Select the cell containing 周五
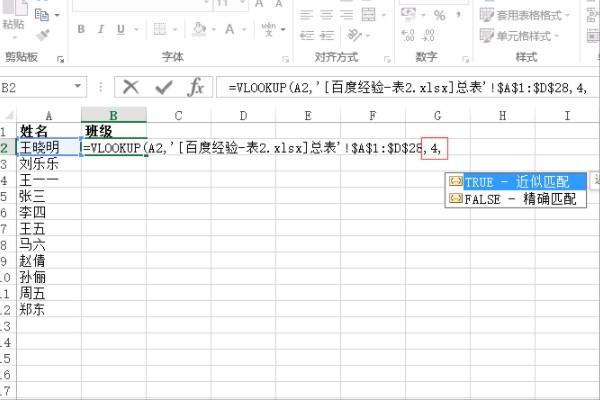Screen dimensions: 600x400 coord(49,293)
